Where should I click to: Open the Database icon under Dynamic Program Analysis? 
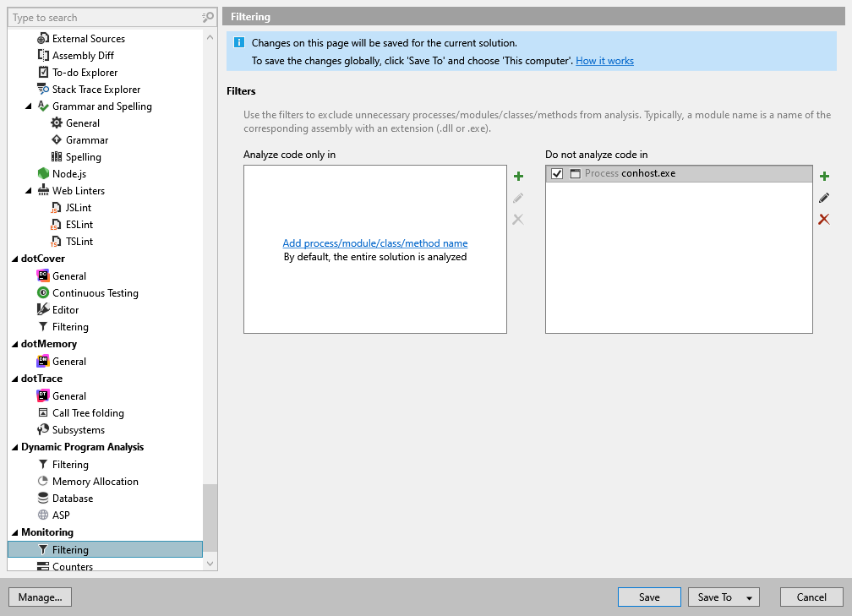44,498
